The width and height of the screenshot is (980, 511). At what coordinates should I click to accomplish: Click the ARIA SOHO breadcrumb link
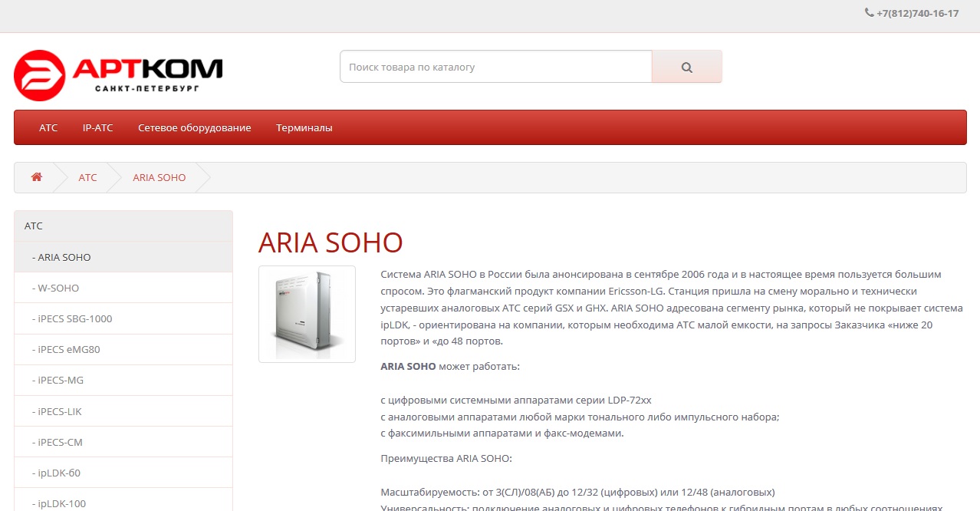tap(159, 177)
